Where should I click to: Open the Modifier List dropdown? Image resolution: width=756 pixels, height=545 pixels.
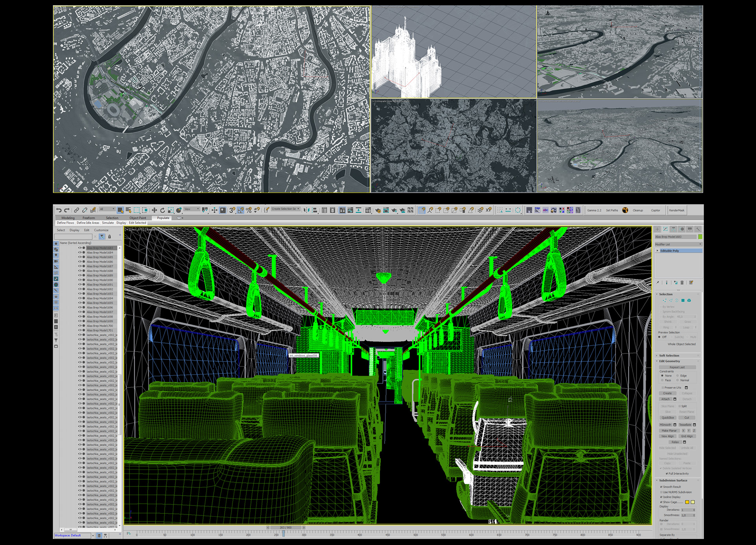(678, 244)
